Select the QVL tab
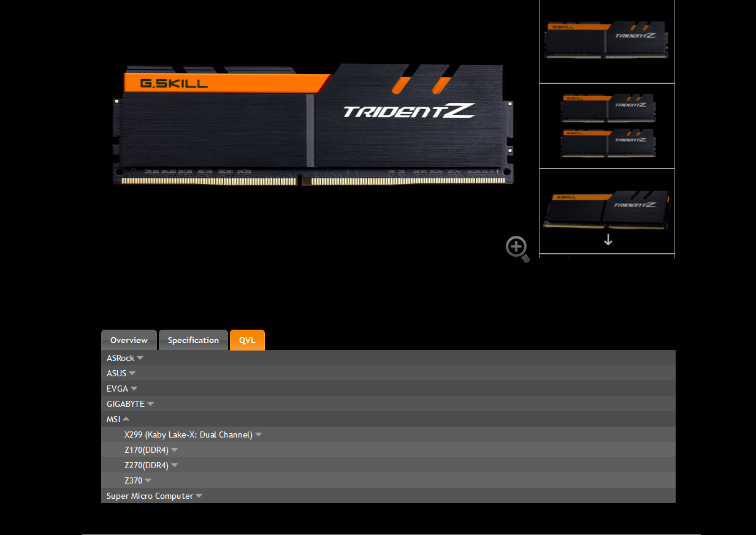The width and height of the screenshot is (756, 535). point(247,340)
